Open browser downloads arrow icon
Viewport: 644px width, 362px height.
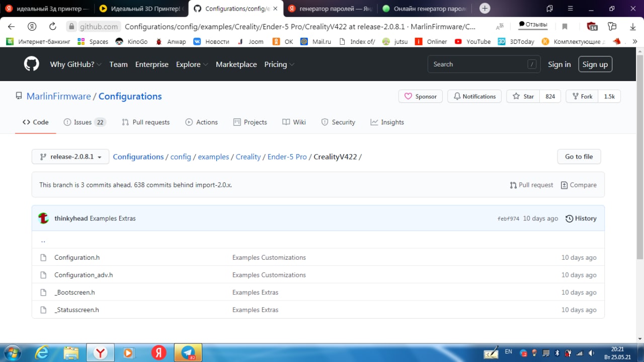(x=633, y=27)
